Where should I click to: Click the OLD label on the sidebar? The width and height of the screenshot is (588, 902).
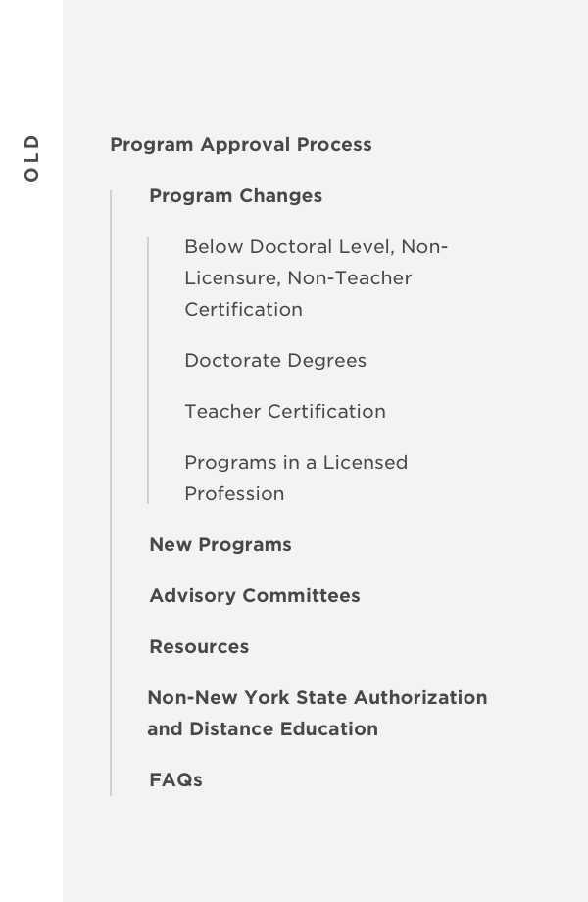[x=32, y=157]
